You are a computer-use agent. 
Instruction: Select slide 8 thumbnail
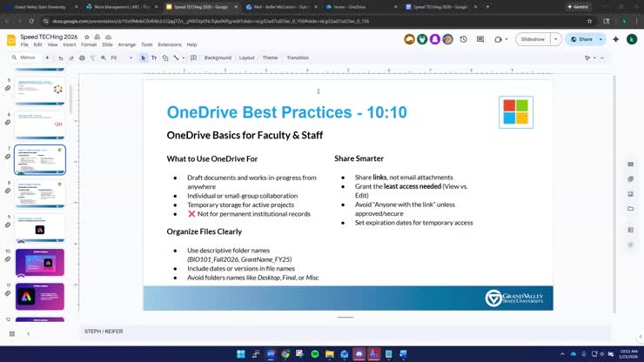pos(40,194)
